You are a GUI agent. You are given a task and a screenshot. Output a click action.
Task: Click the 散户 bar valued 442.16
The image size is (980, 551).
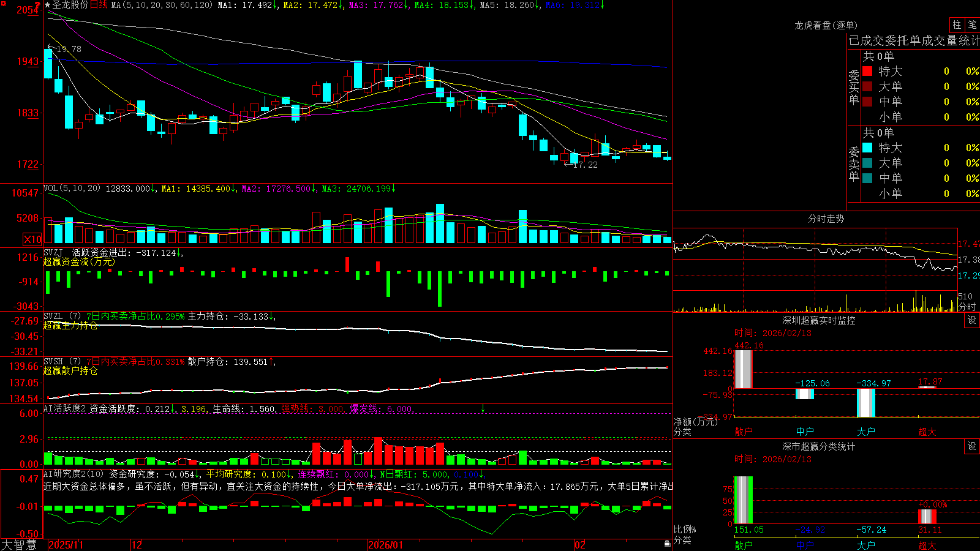[744, 369]
